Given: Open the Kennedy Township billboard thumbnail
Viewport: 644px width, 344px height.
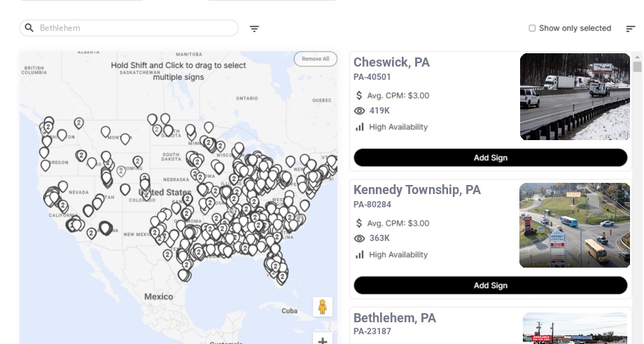Looking at the screenshot, I should (575, 226).
